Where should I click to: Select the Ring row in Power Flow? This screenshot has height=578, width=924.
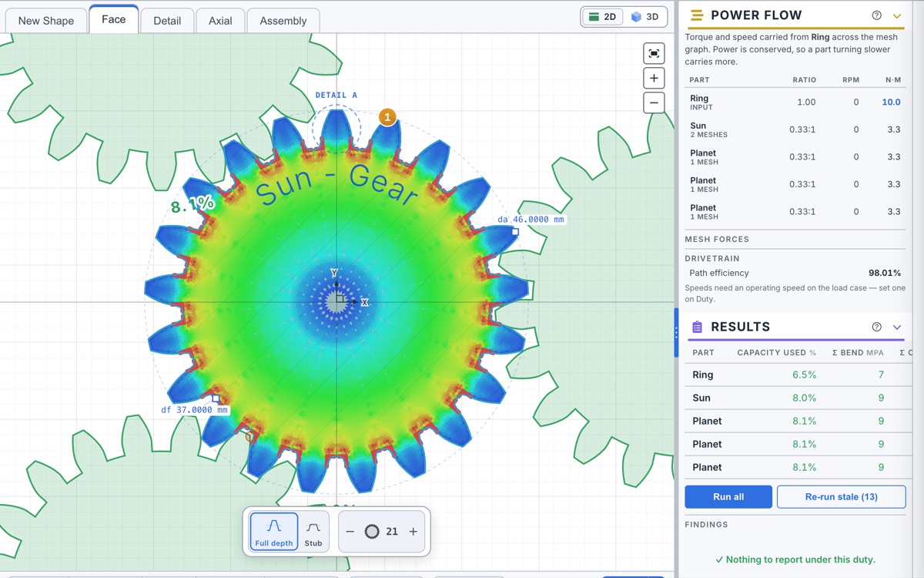795,102
